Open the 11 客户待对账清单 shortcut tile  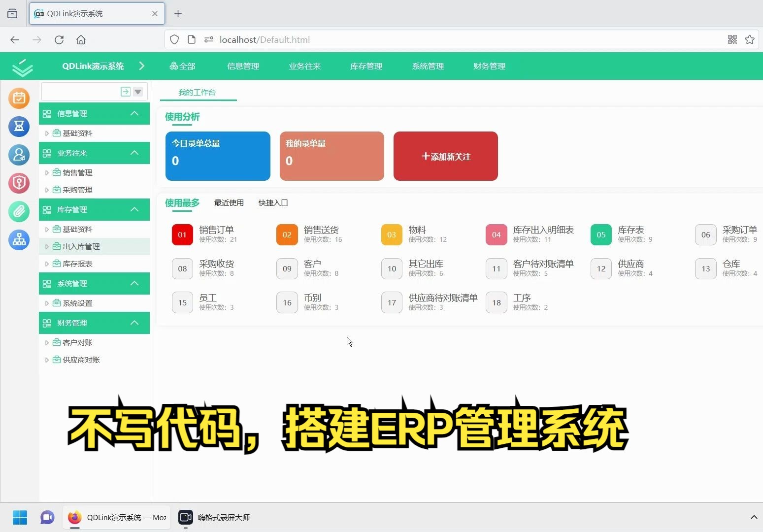click(530, 268)
